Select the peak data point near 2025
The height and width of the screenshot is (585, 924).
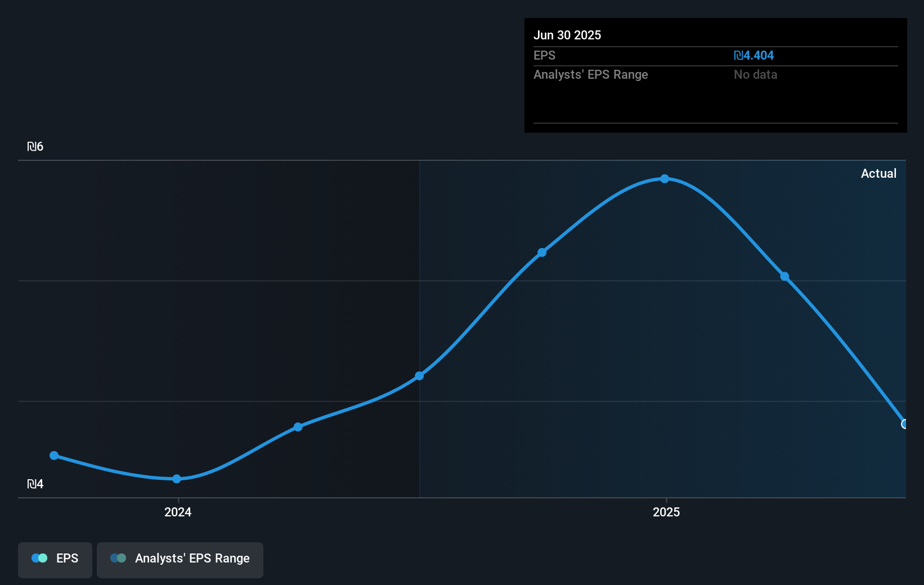[x=665, y=178]
